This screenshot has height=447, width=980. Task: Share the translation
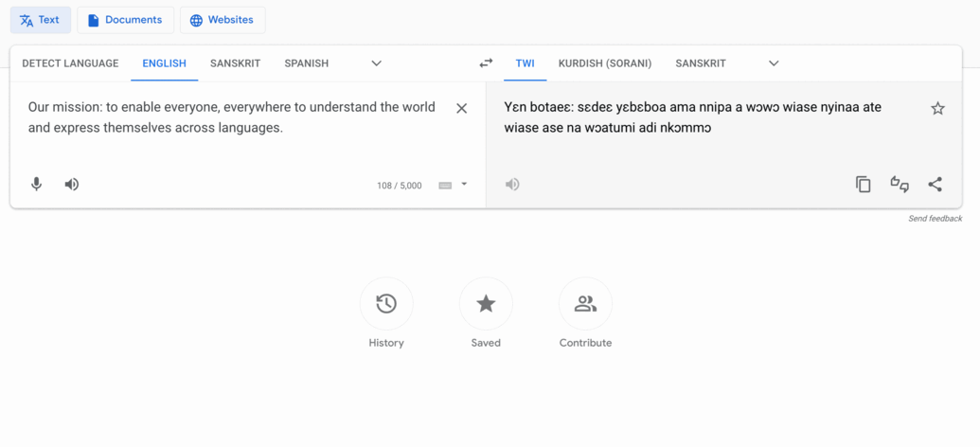click(935, 185)
